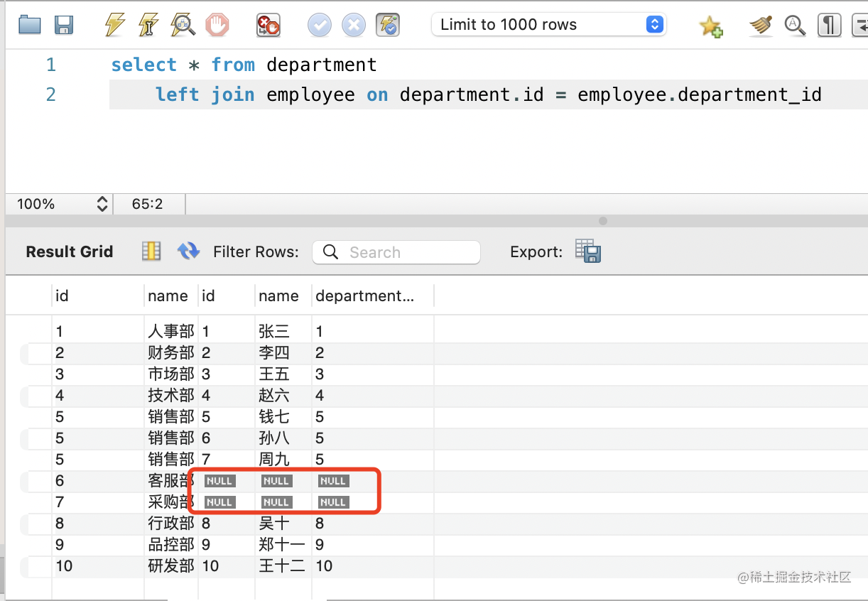Select the 郑十一 employee cell

(283, 544)
